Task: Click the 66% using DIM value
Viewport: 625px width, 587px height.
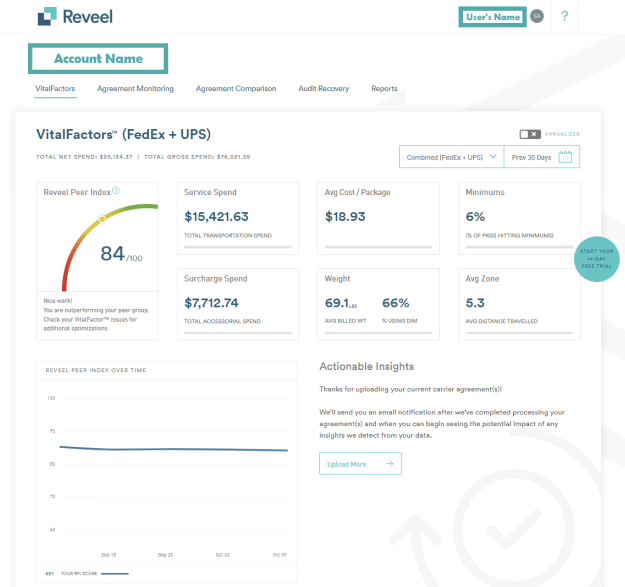Action: click(x=395, y=303)
